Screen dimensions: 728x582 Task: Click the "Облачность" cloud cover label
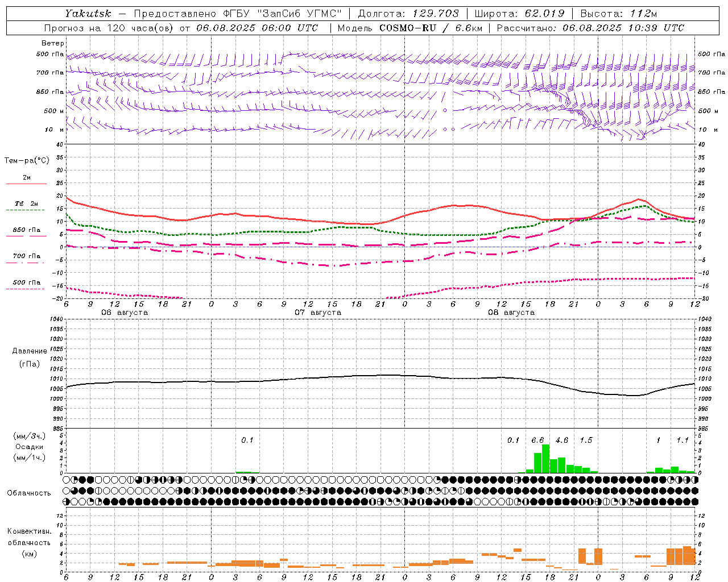(x=29, y=493)
